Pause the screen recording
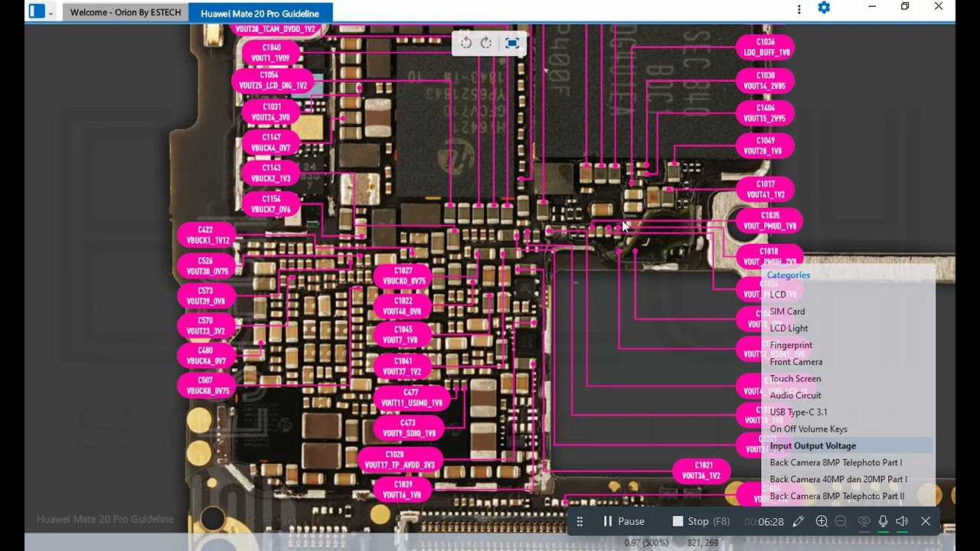Viewport: 980px width, 551px height. [x=623, y=521]
